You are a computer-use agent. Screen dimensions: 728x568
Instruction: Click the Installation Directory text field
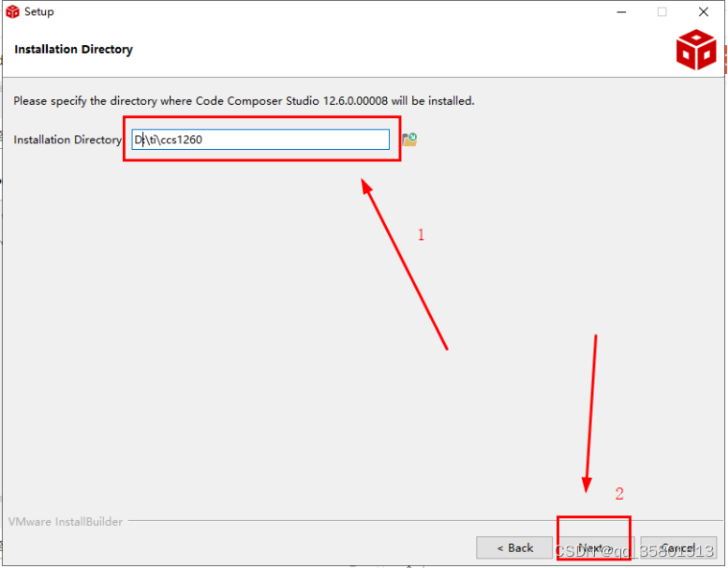tap(260, 140)
